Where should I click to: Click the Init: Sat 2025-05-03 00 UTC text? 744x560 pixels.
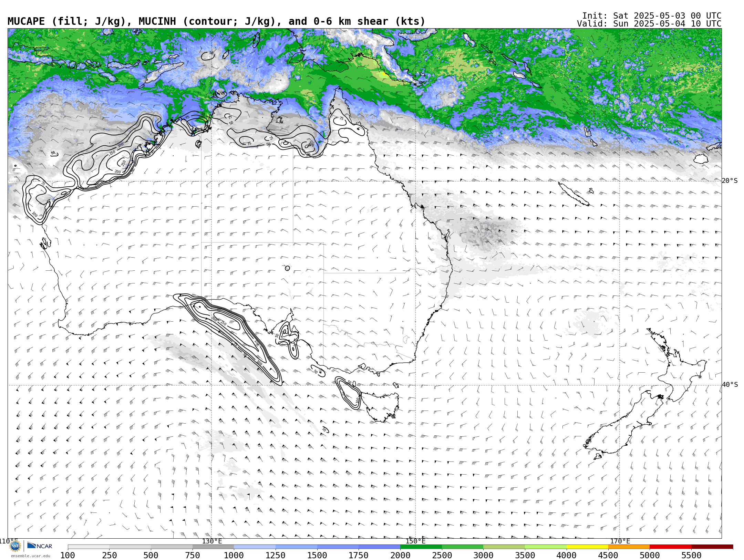[x=652, y=16]
